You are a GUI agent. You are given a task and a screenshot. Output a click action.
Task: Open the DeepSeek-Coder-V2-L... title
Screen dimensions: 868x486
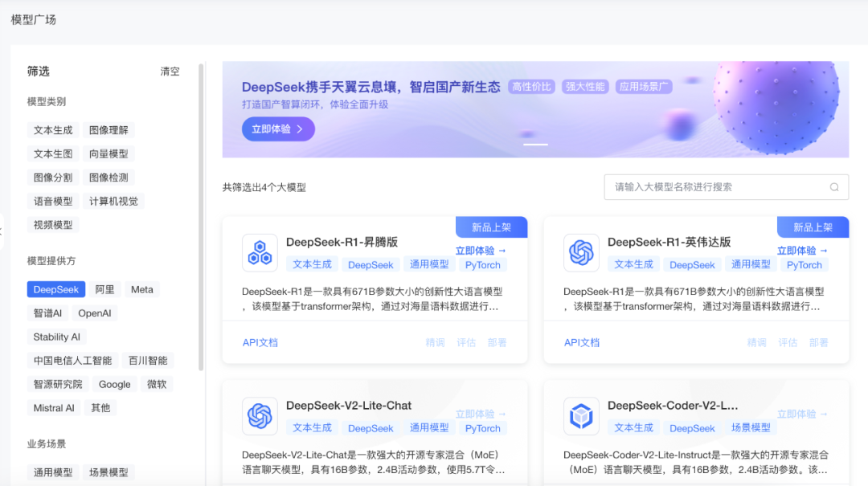coord(673,405)
